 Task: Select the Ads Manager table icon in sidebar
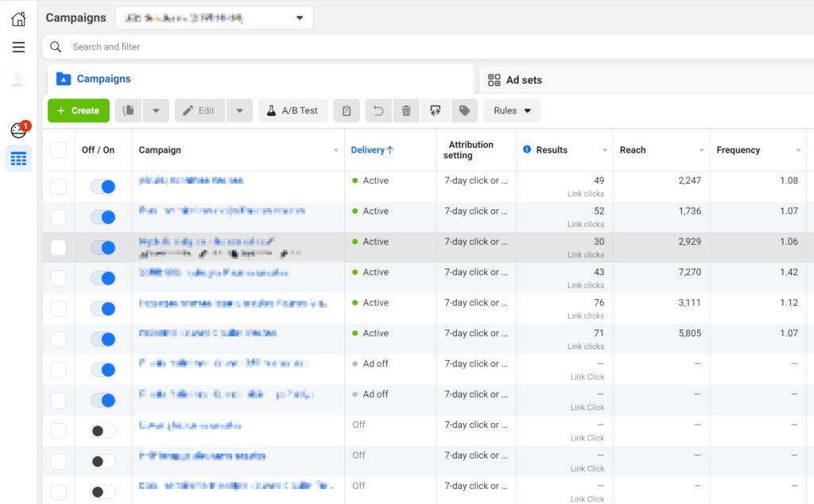pos(17,158)
